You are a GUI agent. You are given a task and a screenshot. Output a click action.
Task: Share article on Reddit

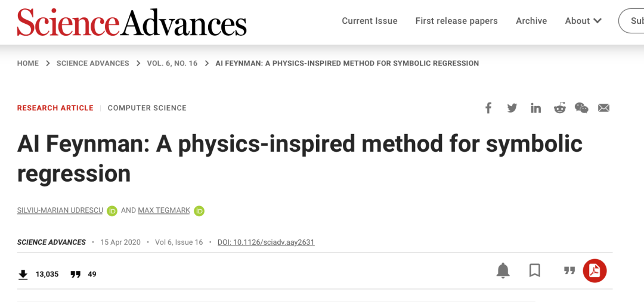click(x=559, y=108)
